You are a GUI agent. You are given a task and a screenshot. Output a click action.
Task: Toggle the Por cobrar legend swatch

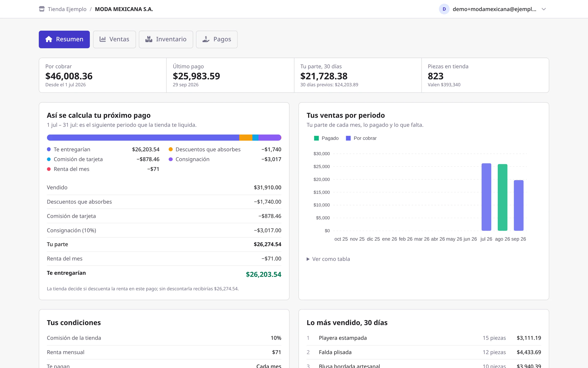348,138
